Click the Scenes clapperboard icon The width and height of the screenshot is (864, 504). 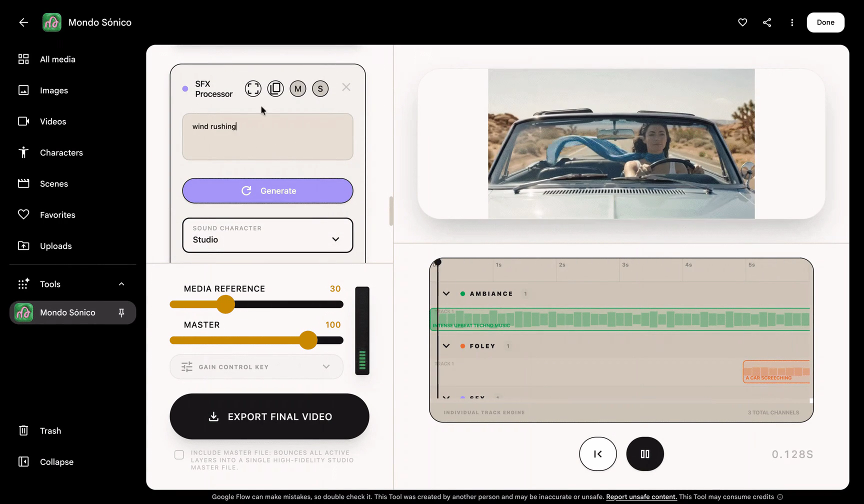23,183
